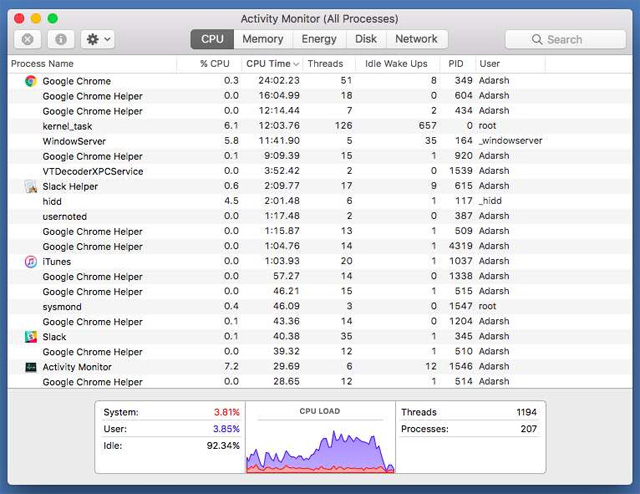Image resolution: width=640 pixels, height=494 pixels.
Task: Switch to the Energy tab
Action: 319,39
